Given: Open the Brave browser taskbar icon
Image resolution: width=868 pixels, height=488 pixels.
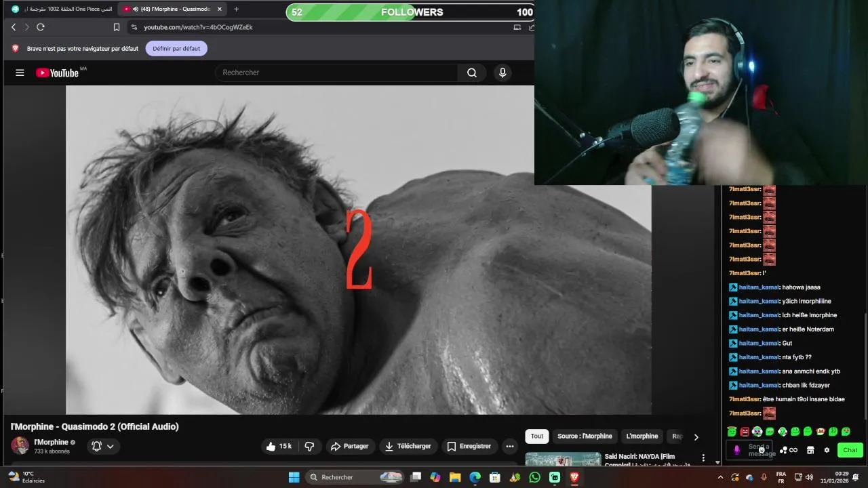Looking at the screenshot, I should point(574,477).
